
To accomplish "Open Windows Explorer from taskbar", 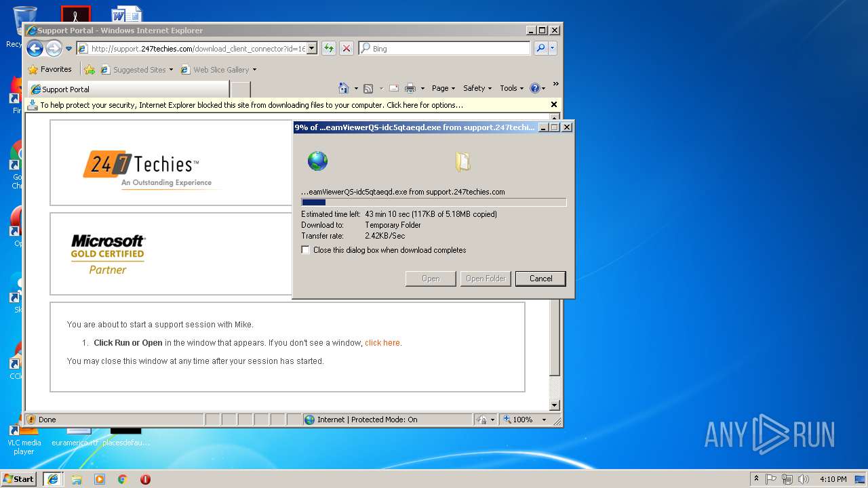I will click(77, 479).
